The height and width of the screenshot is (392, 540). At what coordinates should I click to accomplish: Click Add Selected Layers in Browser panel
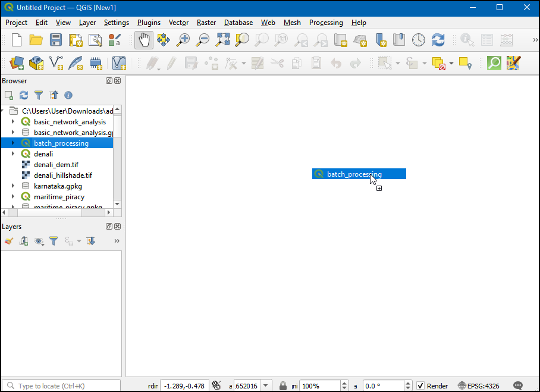(9, 95)
